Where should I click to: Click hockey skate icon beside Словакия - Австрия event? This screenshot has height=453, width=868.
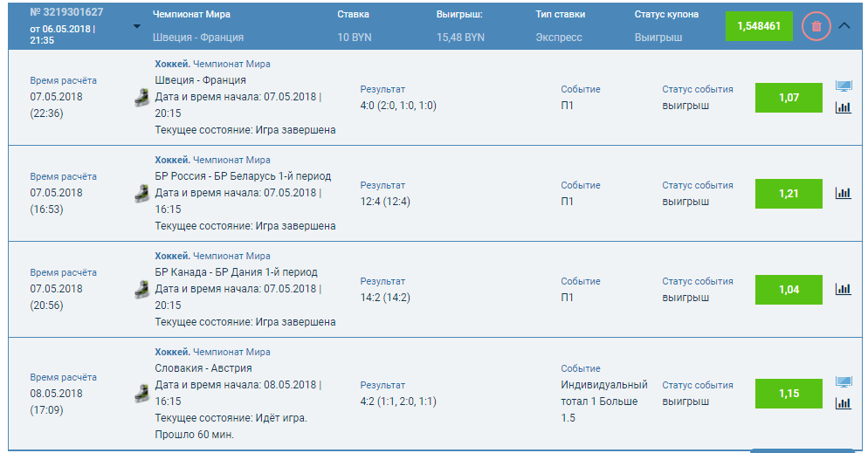coord(141,393)
